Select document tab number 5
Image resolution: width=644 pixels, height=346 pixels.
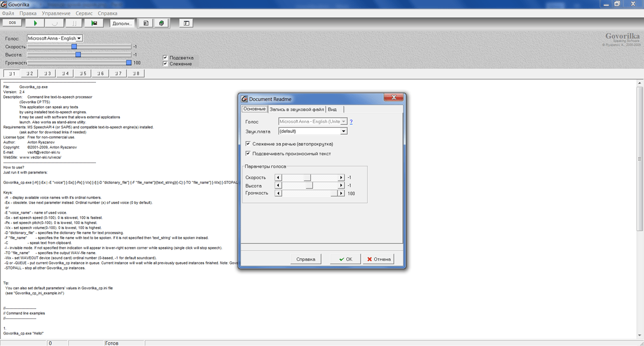coord(83,73)
